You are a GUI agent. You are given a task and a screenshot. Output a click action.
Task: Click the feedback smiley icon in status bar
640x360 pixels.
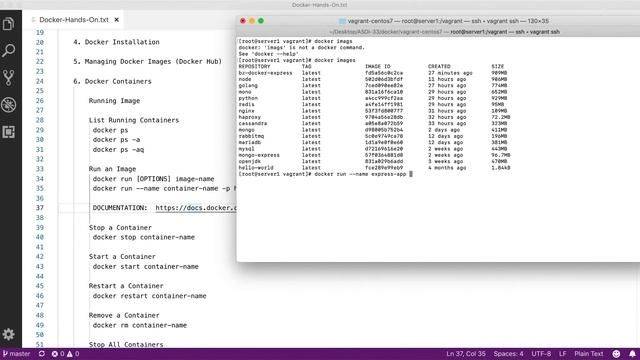point(616,354)
